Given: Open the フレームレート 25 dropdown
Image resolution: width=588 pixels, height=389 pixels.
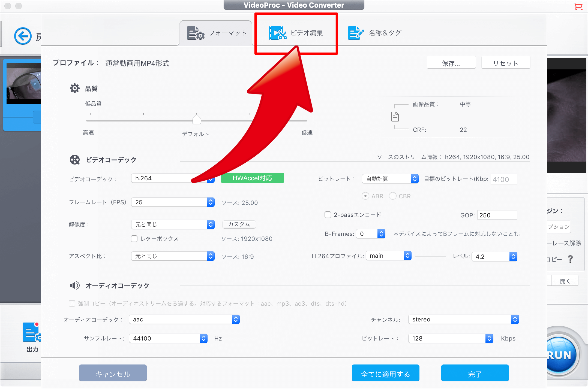Looking at the screenshot, I should pyautogui.click(x=173, y=202).
